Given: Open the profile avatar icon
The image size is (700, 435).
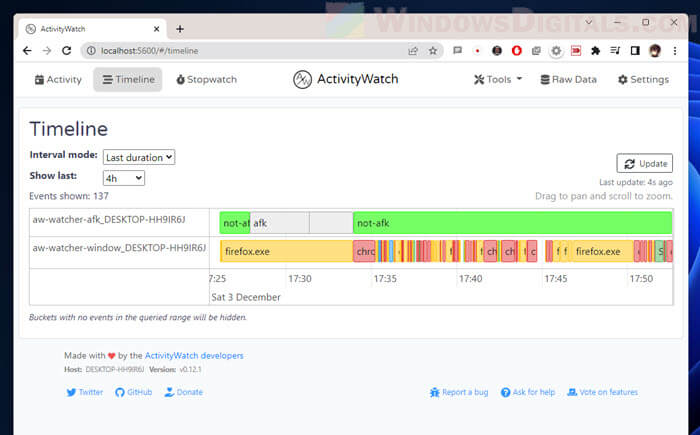Looking at the screenshot, I should (x=655, y=51).
